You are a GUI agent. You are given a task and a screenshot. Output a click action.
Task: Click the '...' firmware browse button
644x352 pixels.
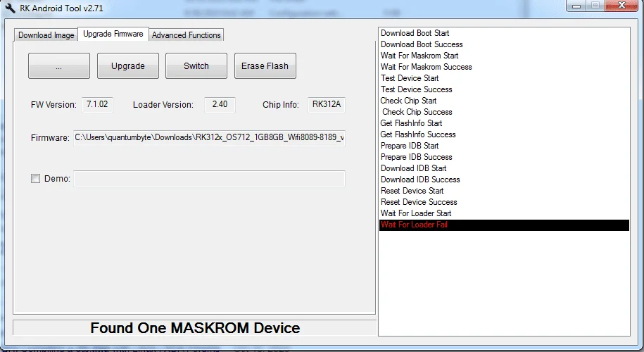point(58,65)
